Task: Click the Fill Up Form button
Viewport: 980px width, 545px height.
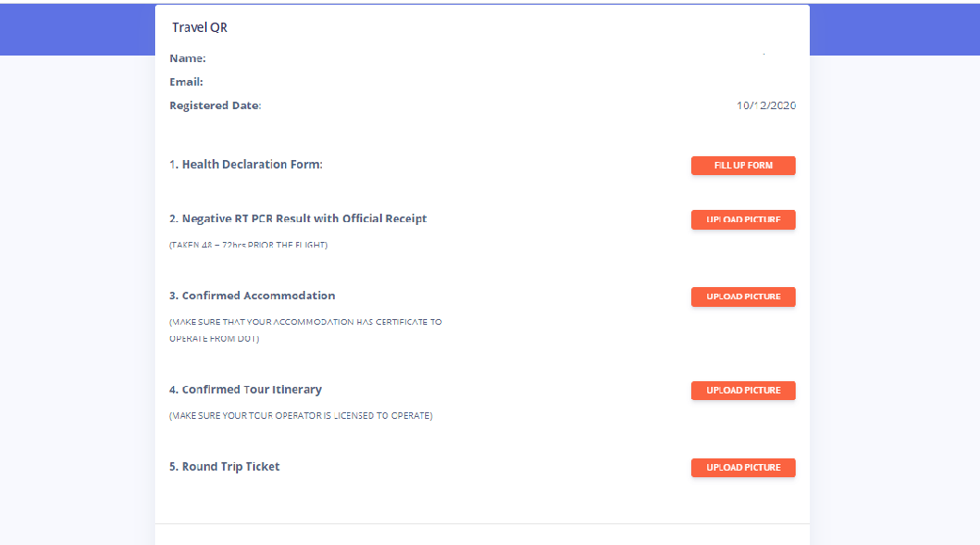Action: point(743,166)
